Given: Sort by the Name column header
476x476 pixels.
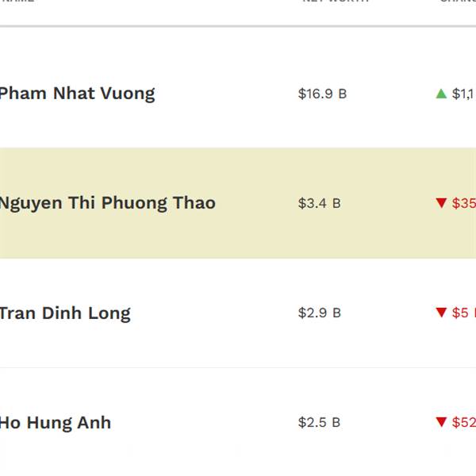Looking at the screenshot, I should 16,2.
